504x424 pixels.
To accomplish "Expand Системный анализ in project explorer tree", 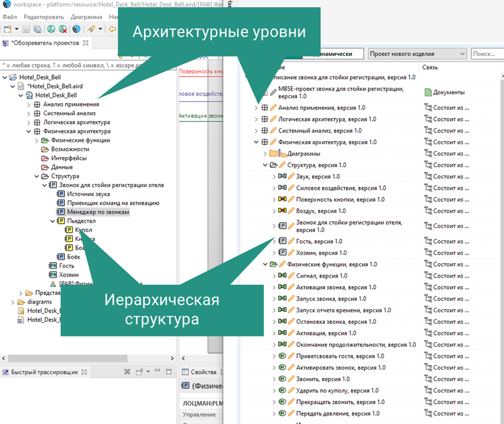I will click(x=29, y=114).
